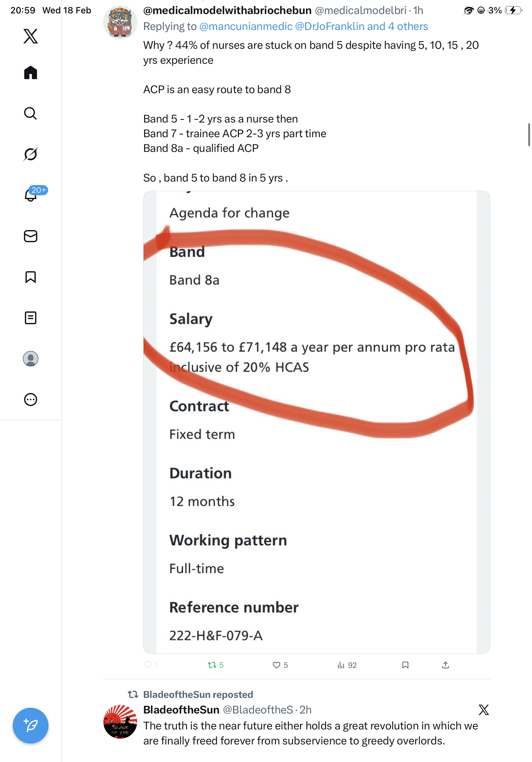Reply to the medicalmodel post

(148, 665)
